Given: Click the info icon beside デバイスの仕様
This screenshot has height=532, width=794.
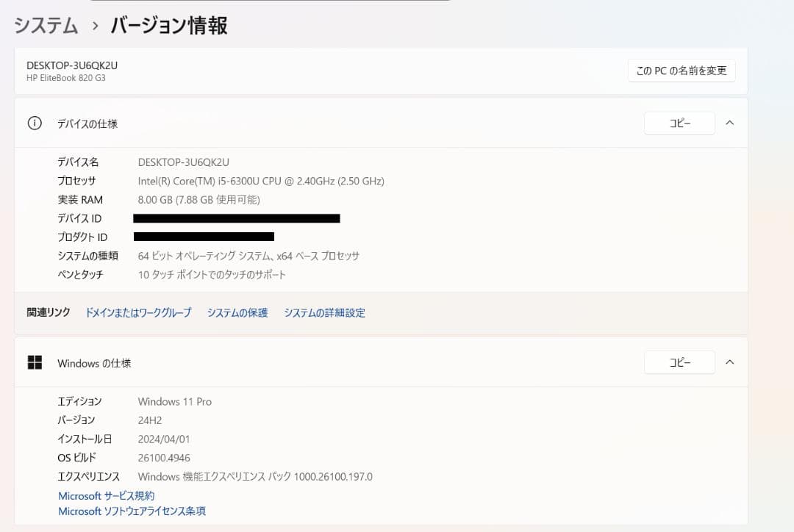Looking at the screenshot, I should click(x=35, y=123).
